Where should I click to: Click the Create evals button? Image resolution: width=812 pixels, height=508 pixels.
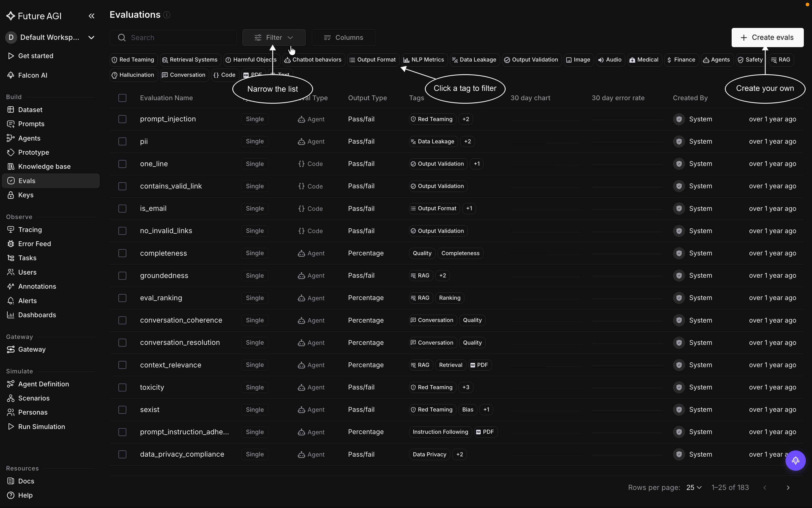767,37
